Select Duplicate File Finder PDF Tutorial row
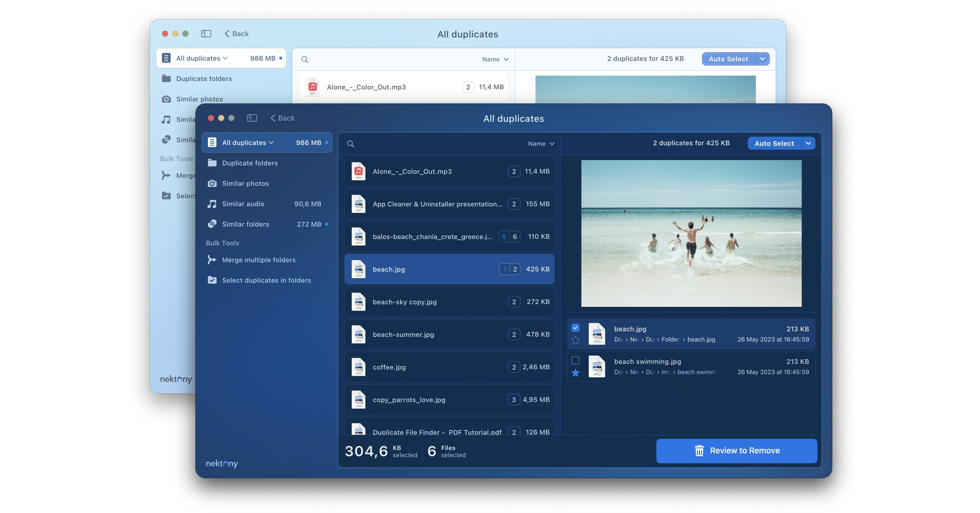The height and width of the screenshot is (513, 980). coord(449,427)
